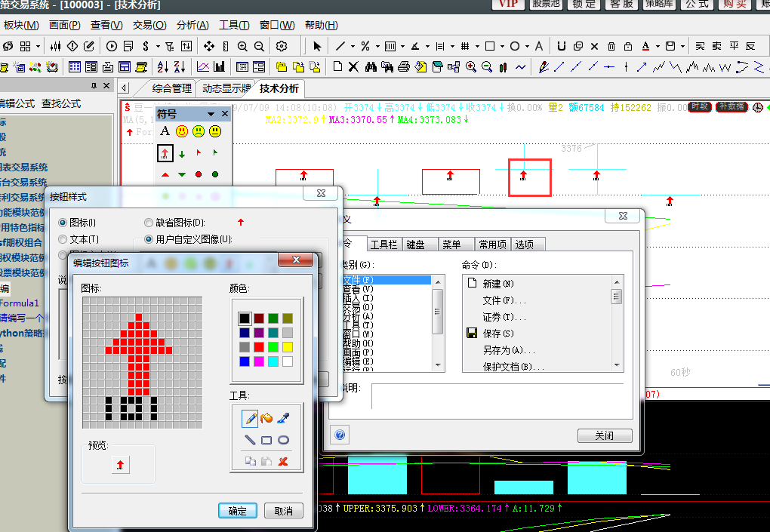
Task: Click the printer icon in toolbar
Action: tap(404, 66)
